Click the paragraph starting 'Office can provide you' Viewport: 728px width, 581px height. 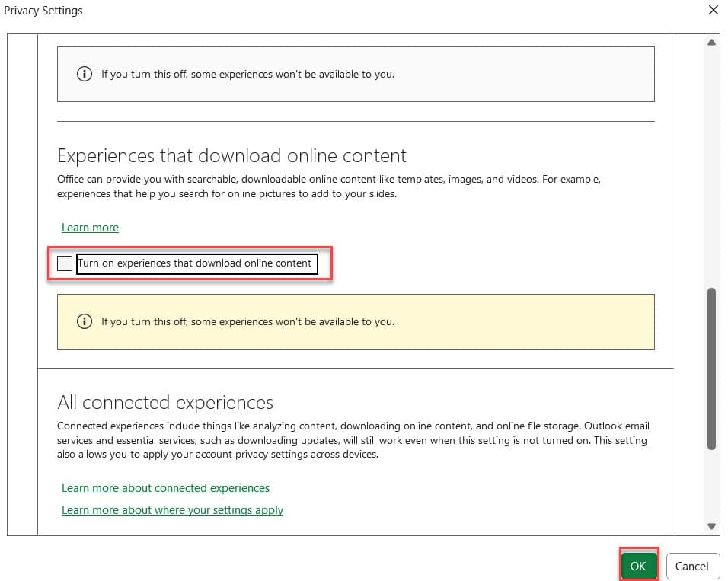coord(329,187)
